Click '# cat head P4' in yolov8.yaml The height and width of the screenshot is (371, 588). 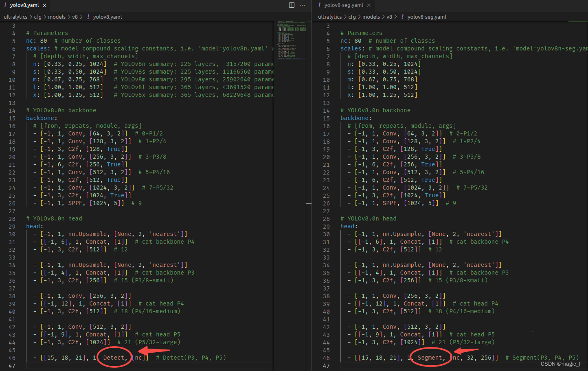pyautogui.click(x=161, y=303)
